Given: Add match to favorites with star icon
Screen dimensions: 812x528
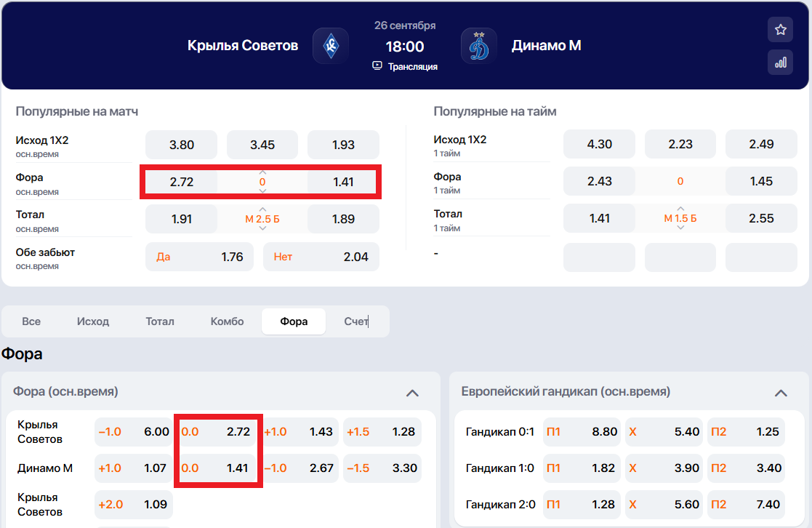Looking at the screenshot, I should tap(780, 30).
